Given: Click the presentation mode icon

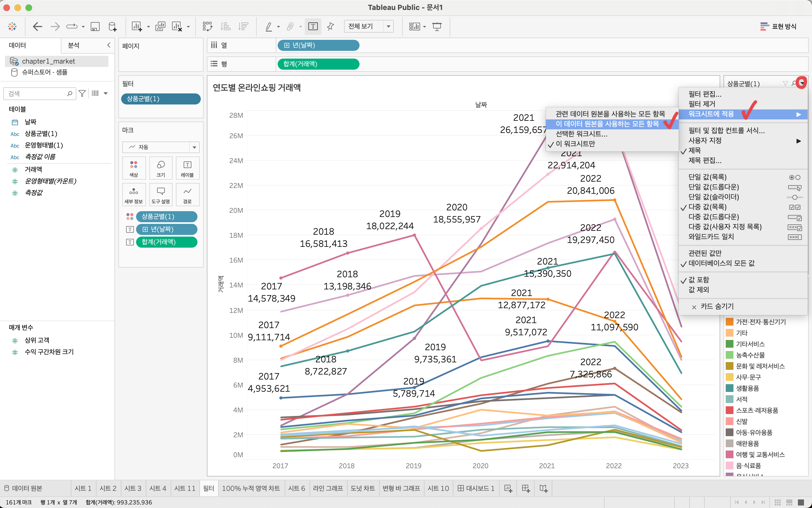Looking at the screenshot, I should click(437, 27).
